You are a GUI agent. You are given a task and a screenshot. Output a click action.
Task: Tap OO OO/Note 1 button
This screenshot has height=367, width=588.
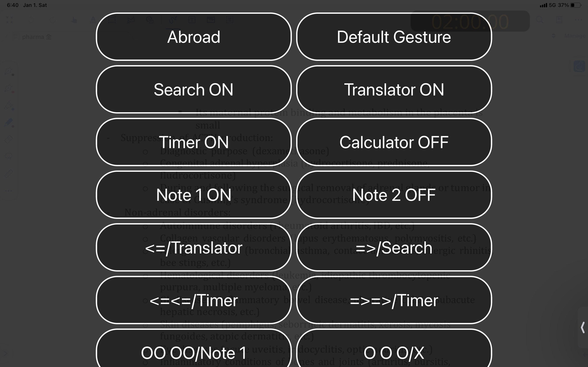pyautogui.click(x=193, y=352)
